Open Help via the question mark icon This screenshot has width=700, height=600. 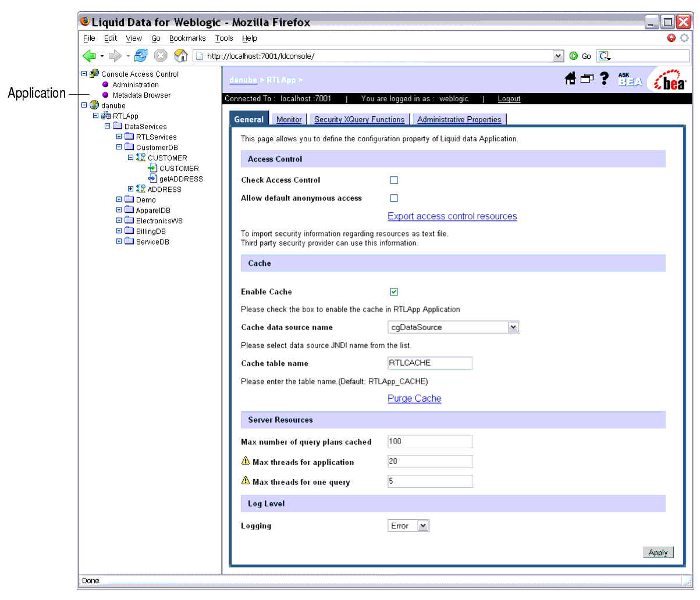click(605, 78)
